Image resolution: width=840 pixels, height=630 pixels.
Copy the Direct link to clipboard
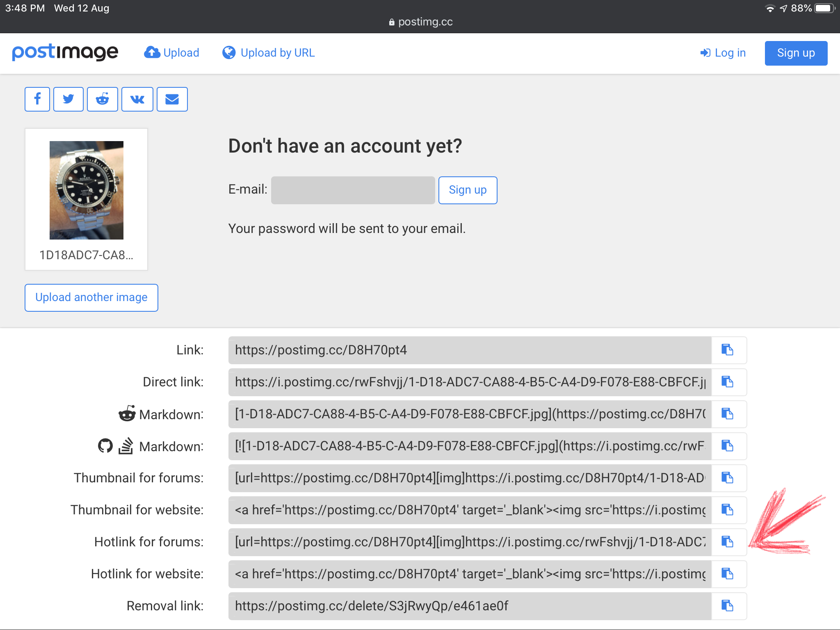point(728,382)
